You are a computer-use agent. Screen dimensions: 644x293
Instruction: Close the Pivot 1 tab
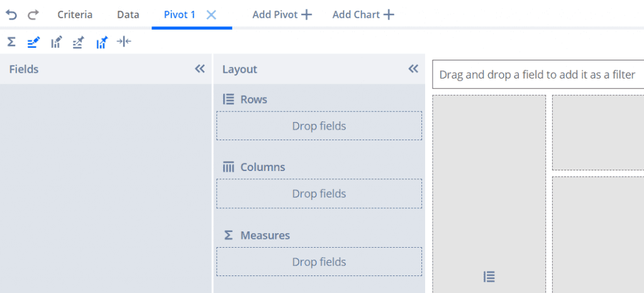[211, 14]
